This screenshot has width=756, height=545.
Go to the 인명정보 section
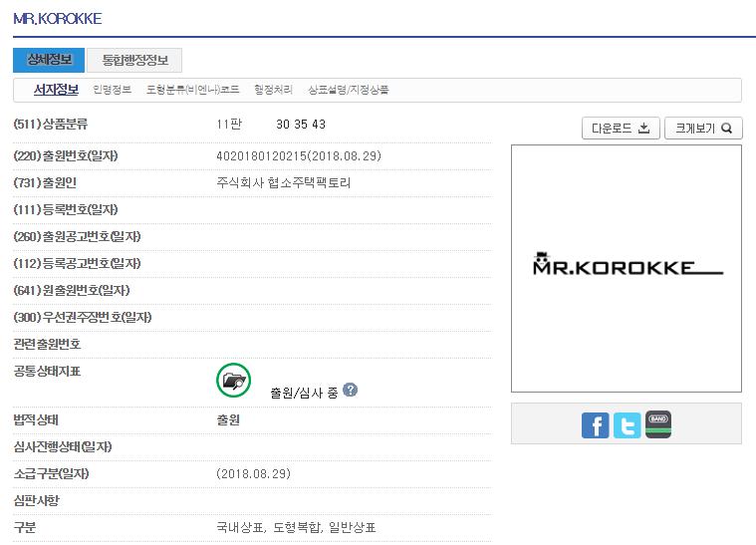[112, 90]
